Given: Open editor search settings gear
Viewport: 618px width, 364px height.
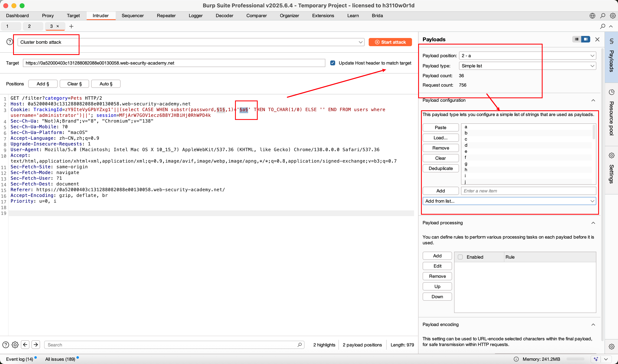Looking at the screenshot, I should point(15,345).
